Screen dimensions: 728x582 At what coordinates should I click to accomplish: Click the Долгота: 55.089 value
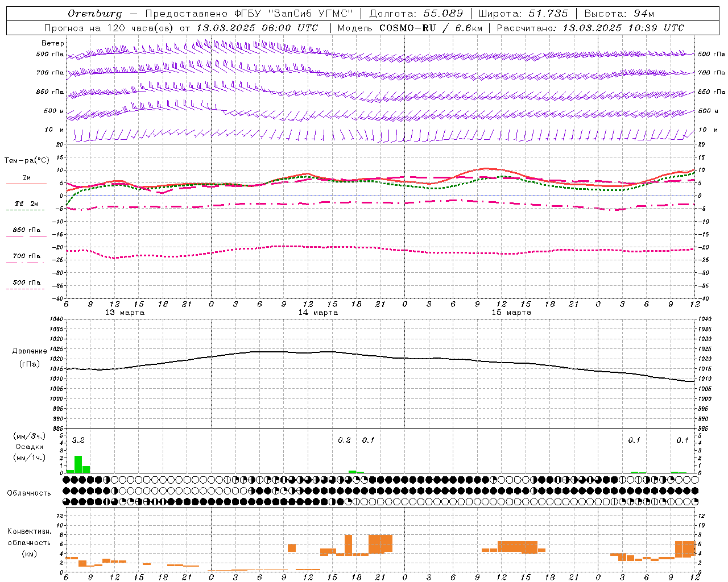(x=416, y=14)
